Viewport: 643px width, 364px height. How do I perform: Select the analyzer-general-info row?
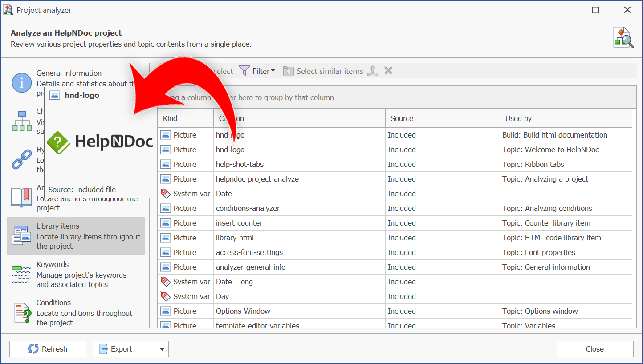pyautogui.click(x=395, y=267)
